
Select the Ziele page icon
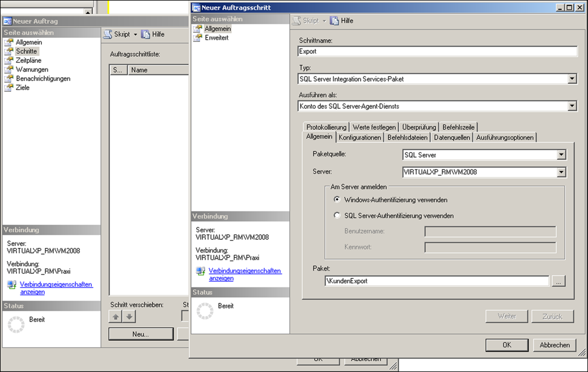click(x=9, y=88)
